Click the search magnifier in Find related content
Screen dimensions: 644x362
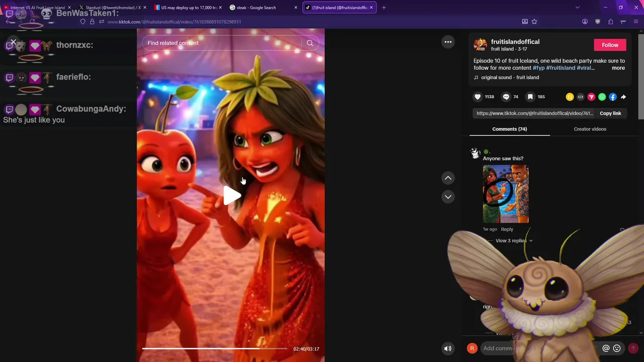coord(310,43)
